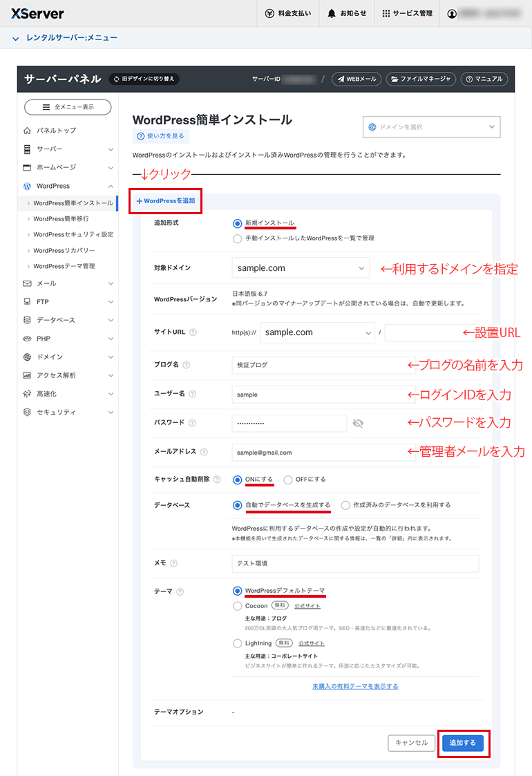532x776 pixels.
Task: Click the サーバー sidebar icon
Action: 27,149
